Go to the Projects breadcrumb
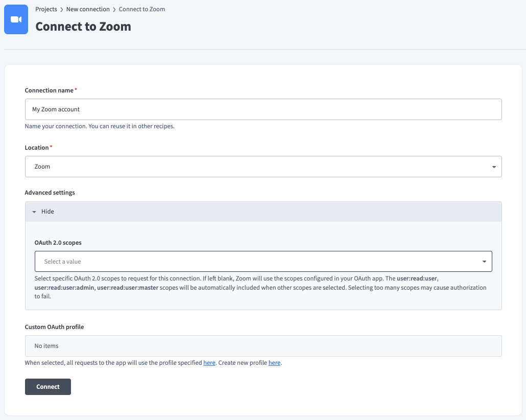526x420 pixels. tap(46, 9)
